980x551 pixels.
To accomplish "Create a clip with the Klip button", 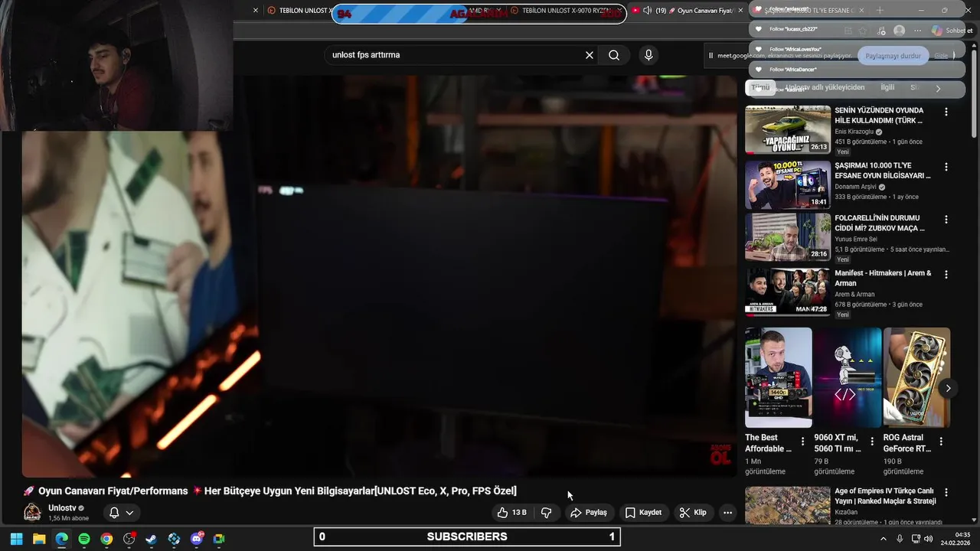I will [x=693, y=513].
